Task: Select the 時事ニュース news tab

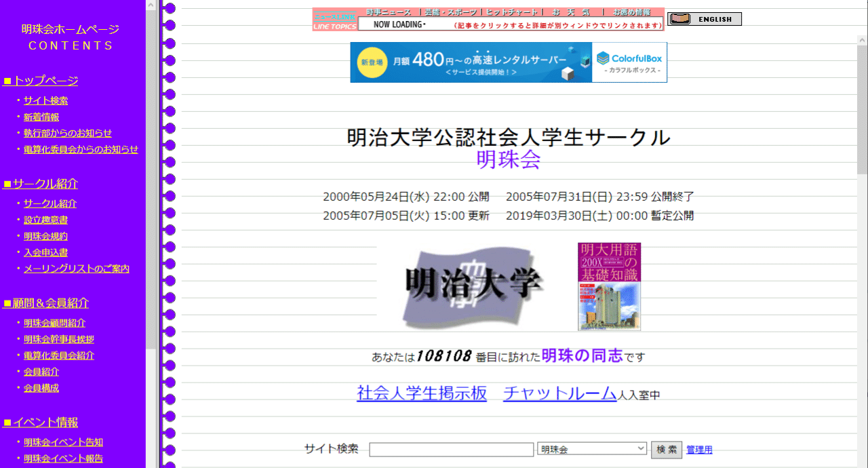Action: pyautogui.click(x=389, y=12)
